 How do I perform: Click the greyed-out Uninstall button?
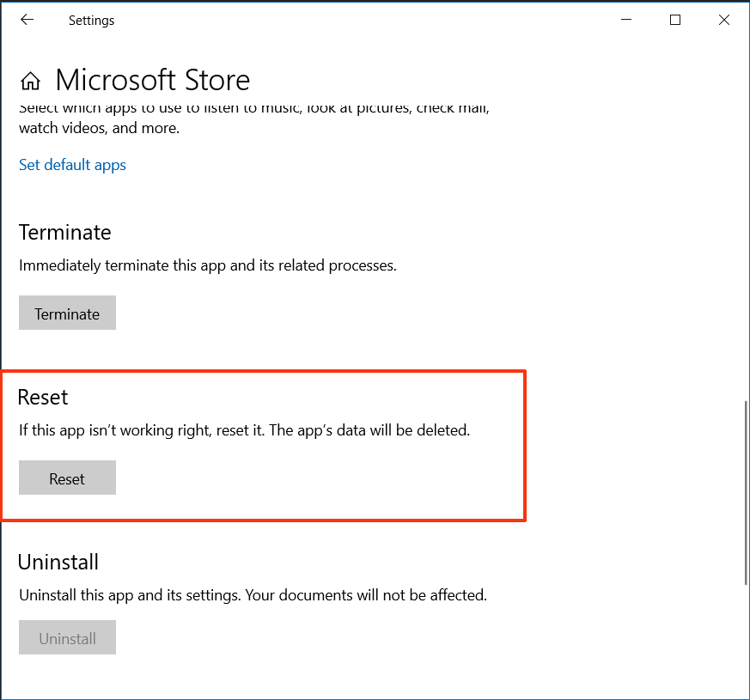[x=68, y=637]
